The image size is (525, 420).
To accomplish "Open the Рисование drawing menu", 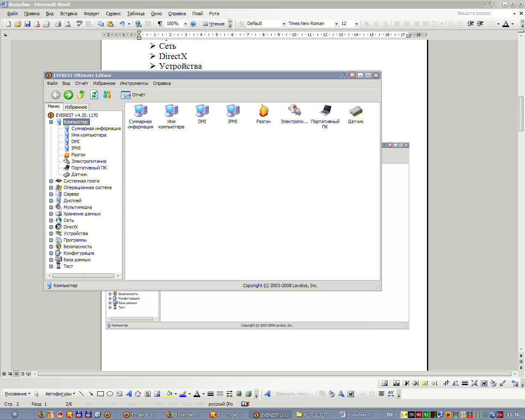I will [17, 394].
